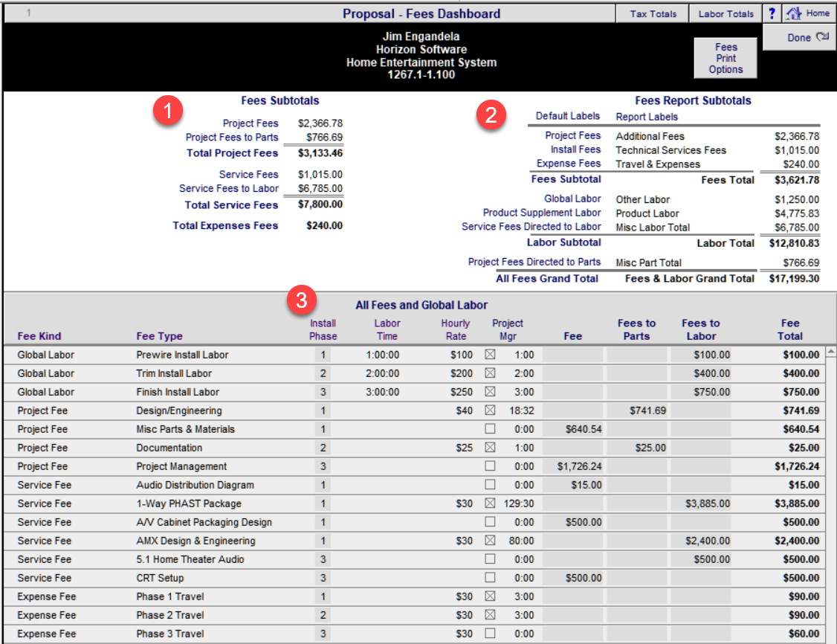The width and height of the screenshot is (837, 644).
Task: Check Project Mgr for Phase 3 Travel
Action: (x=490, y=634)
